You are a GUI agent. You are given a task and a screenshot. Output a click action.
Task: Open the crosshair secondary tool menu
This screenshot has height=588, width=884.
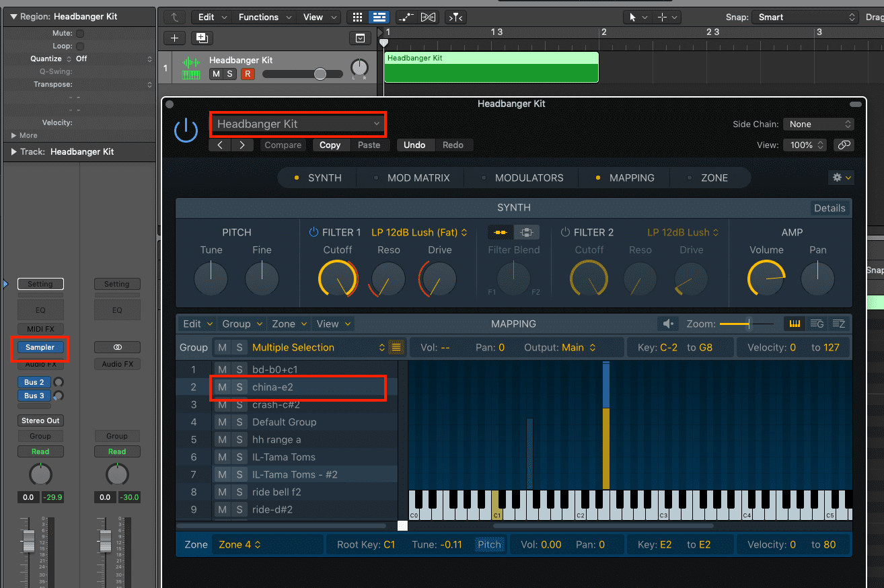(x=667, y=17)
